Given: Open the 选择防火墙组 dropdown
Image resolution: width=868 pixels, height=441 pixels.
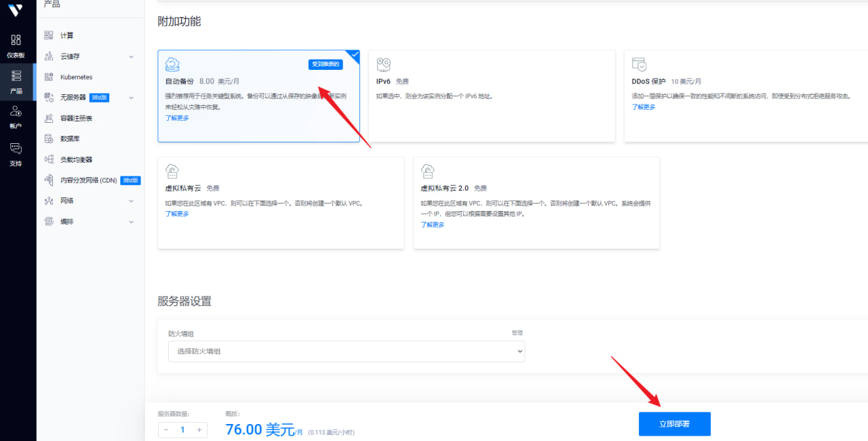Looking at the screenshot, I should click(346, 351).
